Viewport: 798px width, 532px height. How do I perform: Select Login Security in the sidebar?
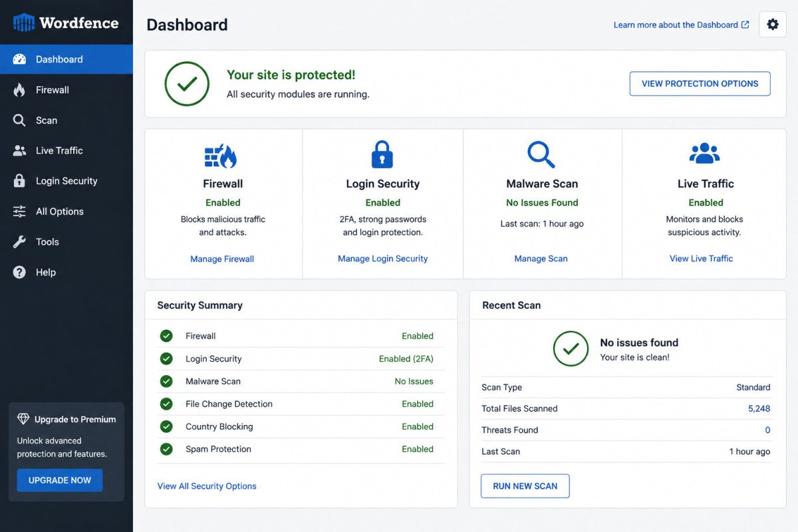pyautogui.click(x=66, y=181)
